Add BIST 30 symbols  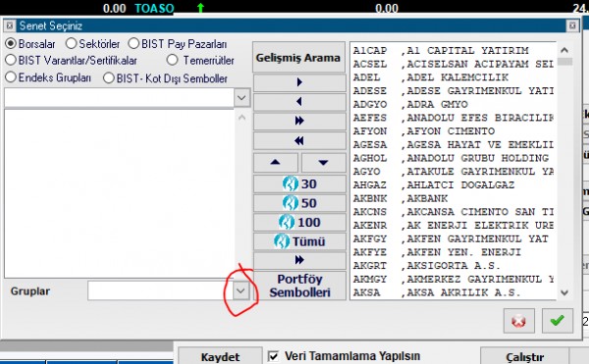point(299,183)
